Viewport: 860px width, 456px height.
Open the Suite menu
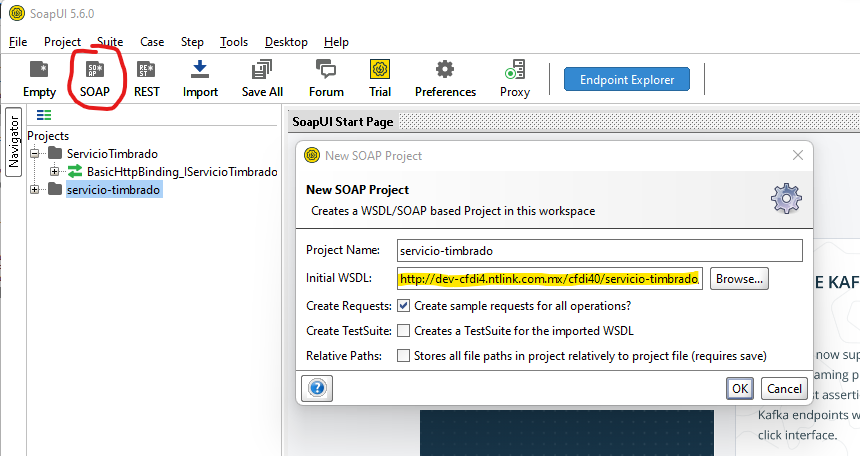pos(110,42)
